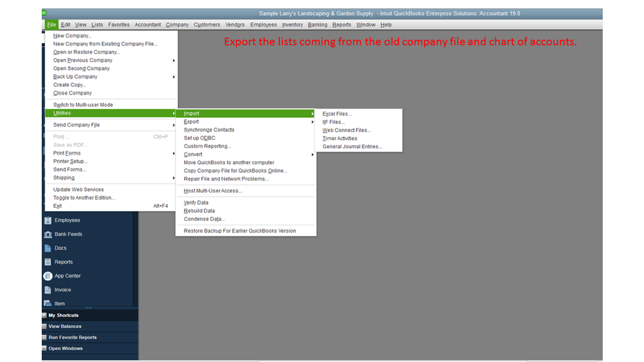The height and width of the screenshot is (362, 644).
Task: Choose Excel Files... in Import submenu
Action: coord(337,114)
